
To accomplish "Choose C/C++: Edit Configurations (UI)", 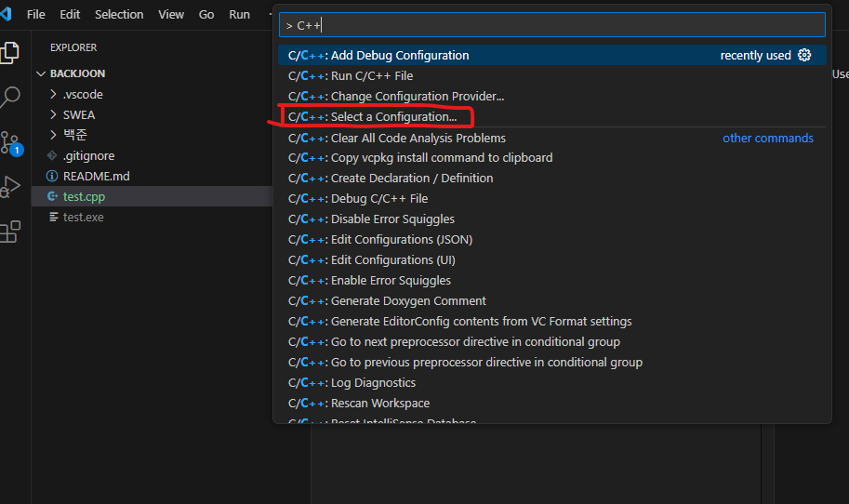I will [552, 260].
